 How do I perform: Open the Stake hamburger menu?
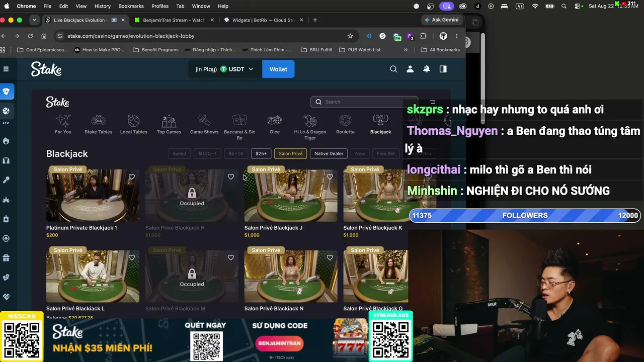6,69
